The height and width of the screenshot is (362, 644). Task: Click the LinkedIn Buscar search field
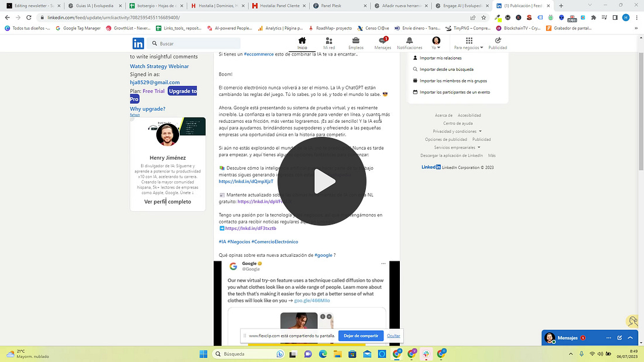(194, 43)
